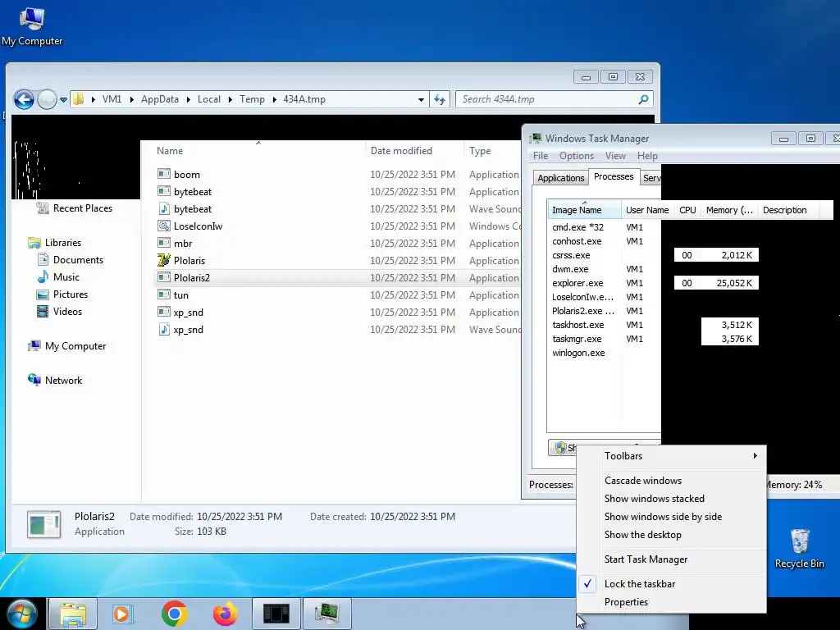Open Windows Explorer from the taskbar
This screenshot has width=840, height=630.
[73, 614]
